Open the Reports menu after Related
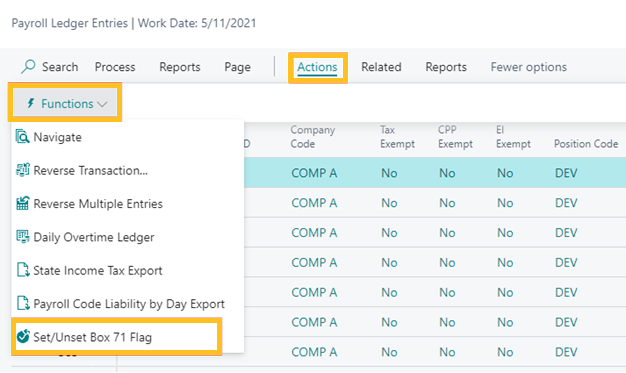The image size is (626, 373). 446,67
